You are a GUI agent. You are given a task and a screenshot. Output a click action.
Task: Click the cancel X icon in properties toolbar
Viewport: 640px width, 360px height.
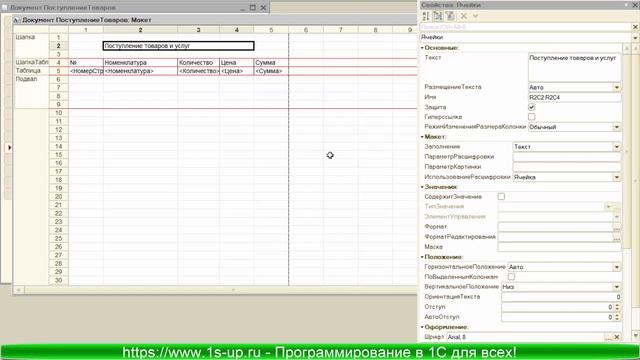(464, 16)
